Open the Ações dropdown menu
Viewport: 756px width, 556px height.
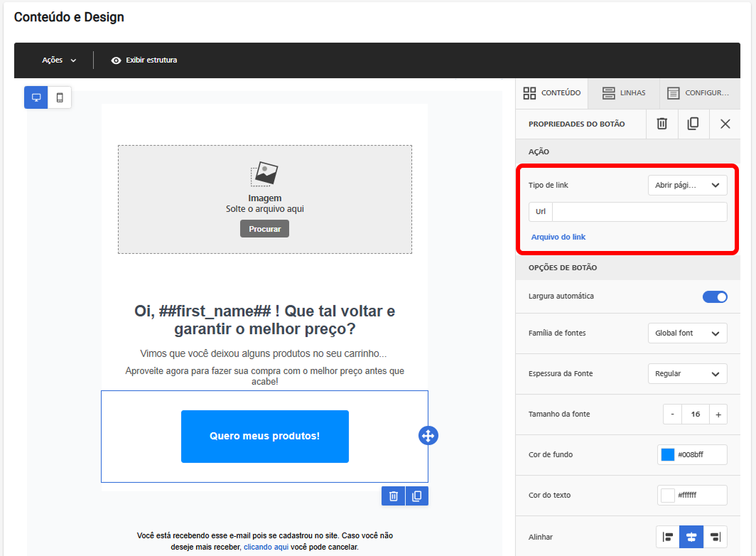59,60
